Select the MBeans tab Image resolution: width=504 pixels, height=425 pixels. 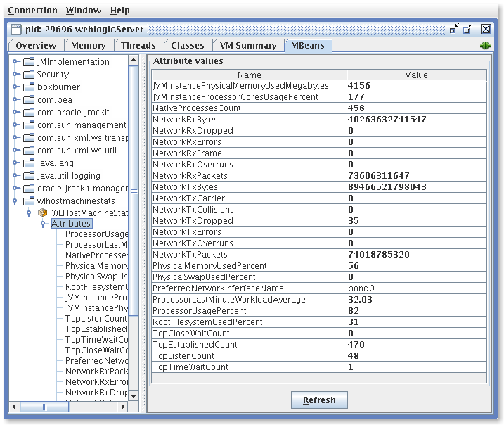[x=308, y=45]
